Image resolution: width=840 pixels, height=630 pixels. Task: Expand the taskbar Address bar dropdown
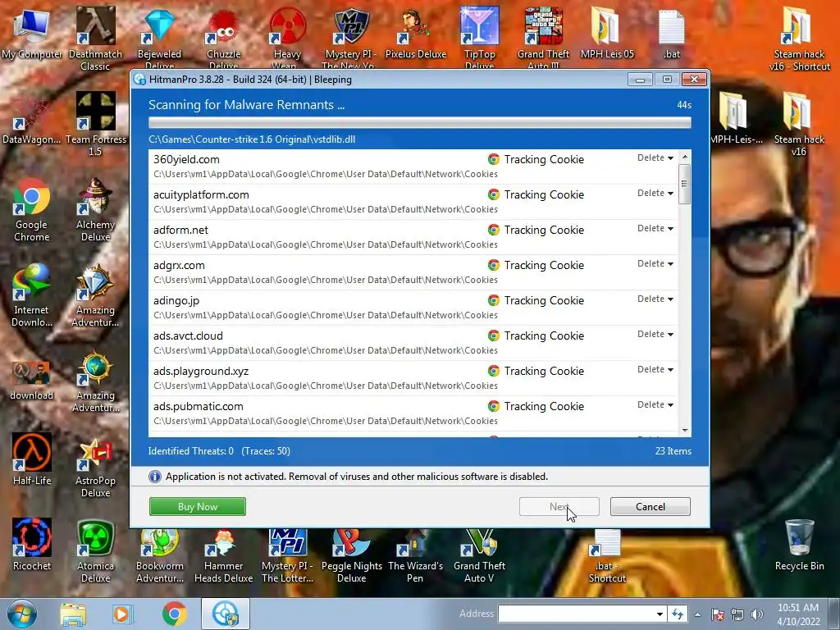click(660, 614)
